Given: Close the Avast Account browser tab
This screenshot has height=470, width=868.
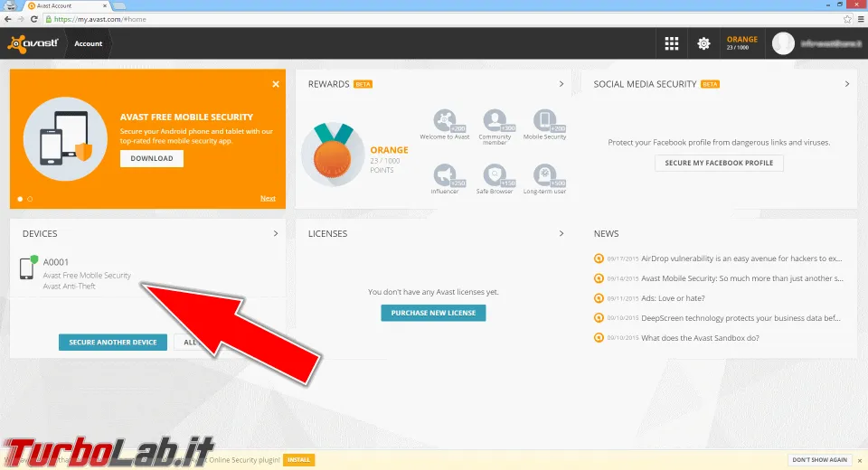Looking at the screenshot, I should point(105,5).
